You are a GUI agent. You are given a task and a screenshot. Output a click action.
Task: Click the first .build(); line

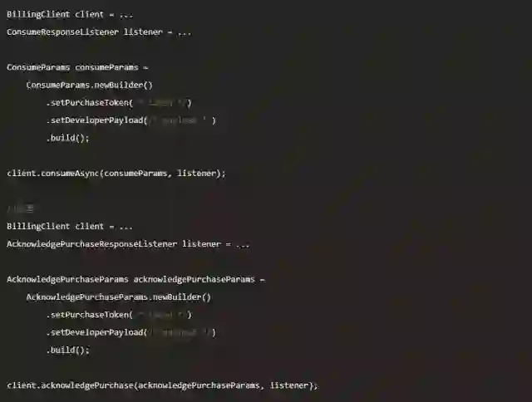click(x=68, y=138)
